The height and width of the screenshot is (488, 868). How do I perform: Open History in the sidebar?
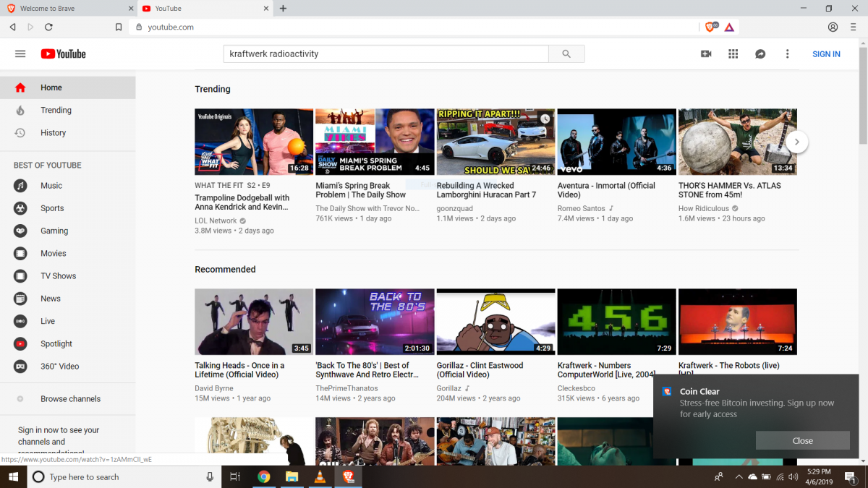click(67, 133)
